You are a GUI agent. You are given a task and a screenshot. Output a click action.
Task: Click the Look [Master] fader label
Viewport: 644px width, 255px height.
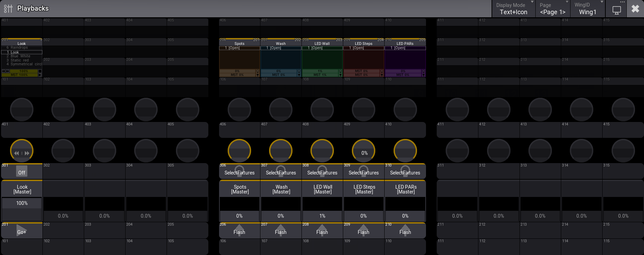click(x=22, y=189)
